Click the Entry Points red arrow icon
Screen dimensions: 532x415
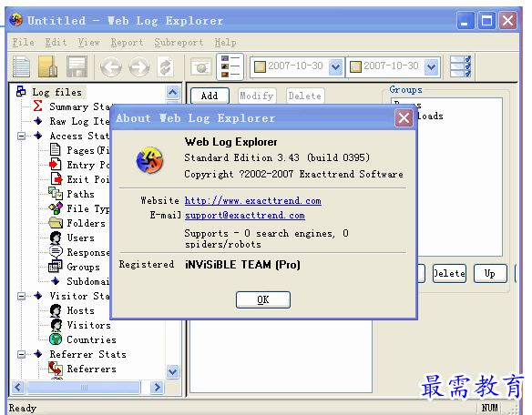coord(56,164)
